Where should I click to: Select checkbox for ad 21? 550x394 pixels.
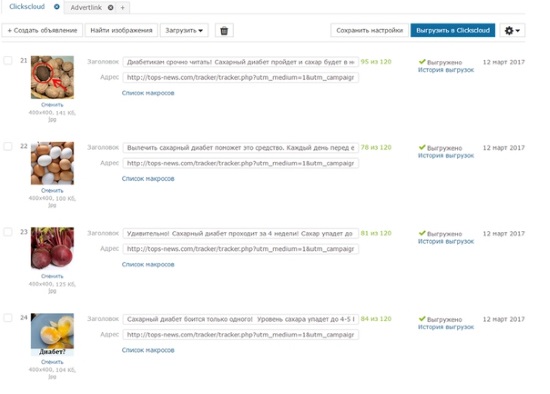click(x=8, y=60)
